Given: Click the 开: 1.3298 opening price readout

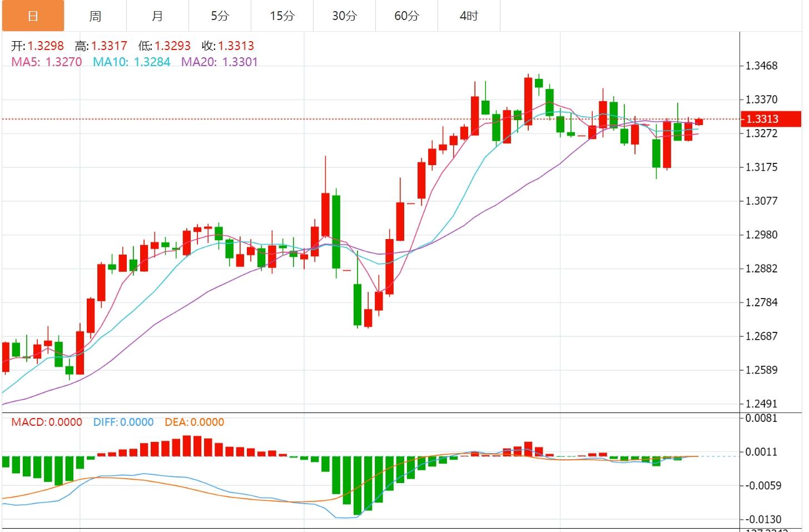Looking at the screenshot, I should [x=37, y=46].
